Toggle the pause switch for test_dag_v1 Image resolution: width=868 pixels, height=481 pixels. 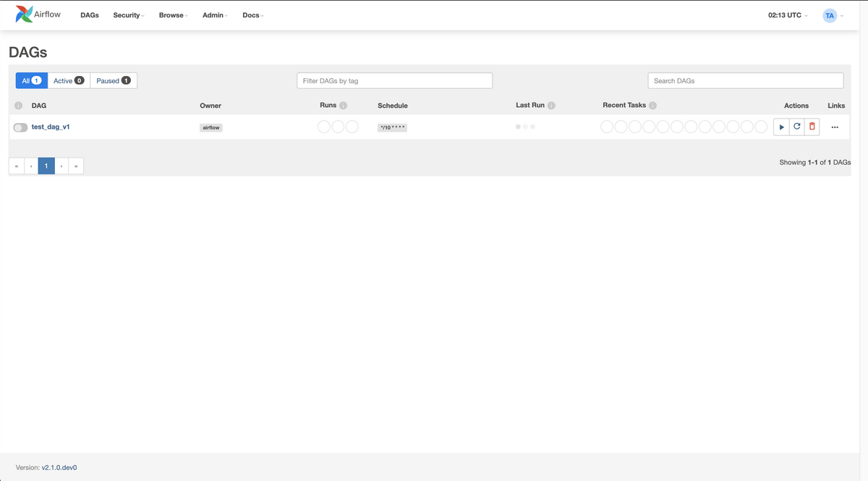(20, 127)
